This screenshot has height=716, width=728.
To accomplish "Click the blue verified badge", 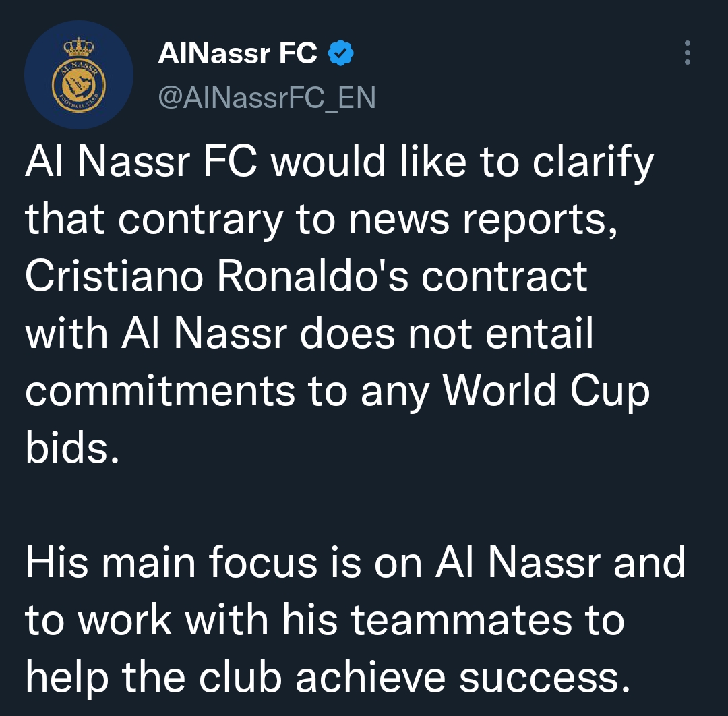I will coord(340,53).
